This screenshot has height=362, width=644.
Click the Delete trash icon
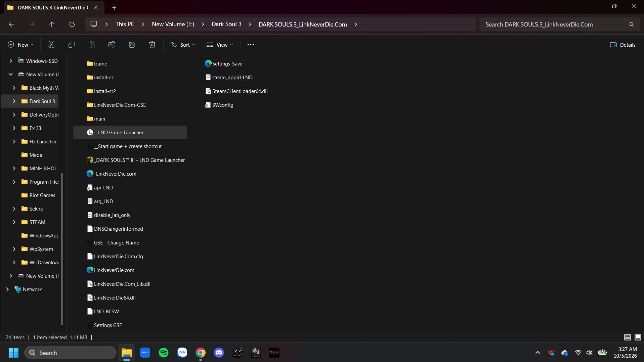point(152,45)
